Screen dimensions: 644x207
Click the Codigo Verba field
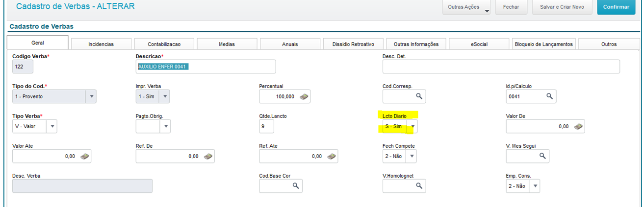(x=23, y=67)
